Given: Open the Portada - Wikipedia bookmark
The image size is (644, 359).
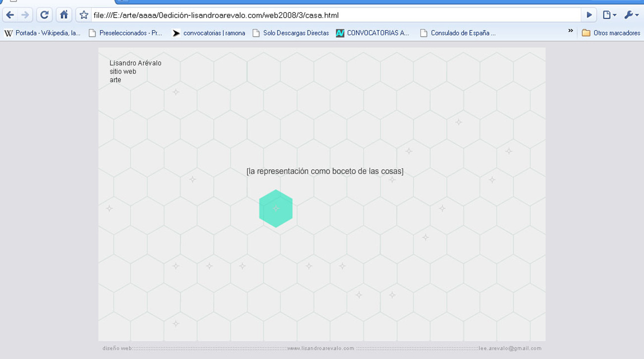Looking at the screenshot, I should click(42, 33).
